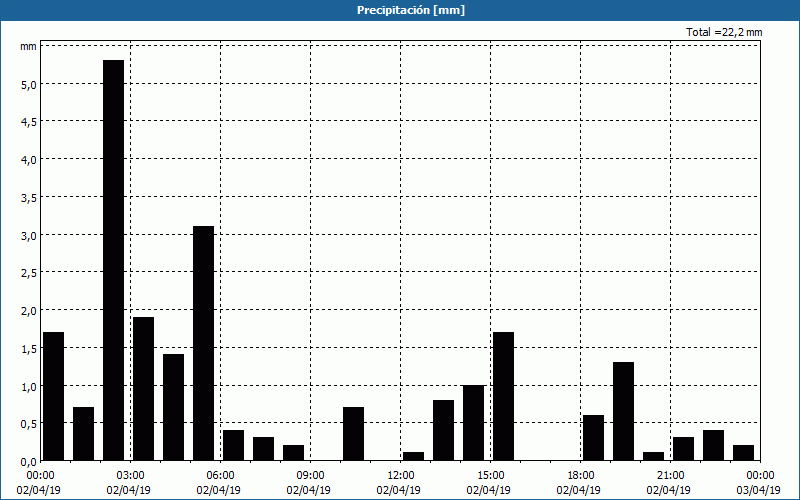The width and height of the screenshot is (800, 500).
Task: Click the 'mm' unit label on the y-axis
Action: click(x=28, y=46)
